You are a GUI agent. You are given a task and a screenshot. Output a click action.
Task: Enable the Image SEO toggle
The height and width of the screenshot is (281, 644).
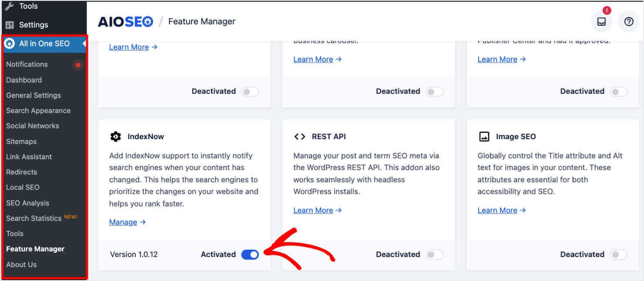(619, 254)
